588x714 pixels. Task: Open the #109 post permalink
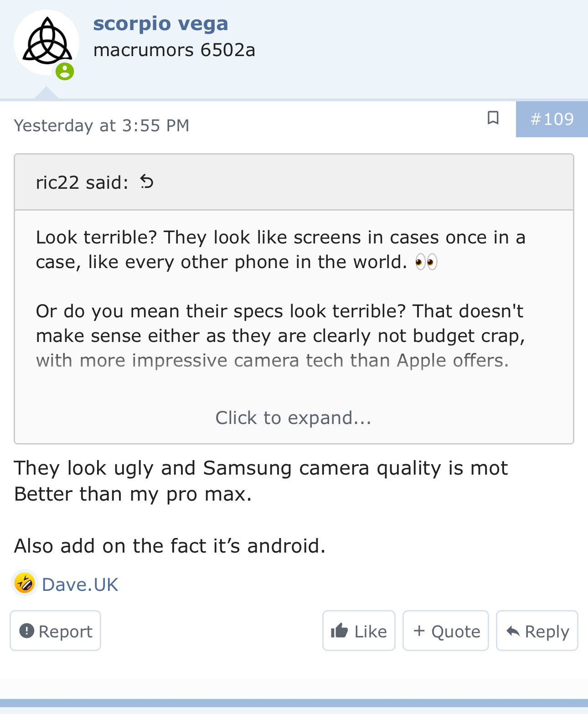pyautogui.click(x=552, y=119)
